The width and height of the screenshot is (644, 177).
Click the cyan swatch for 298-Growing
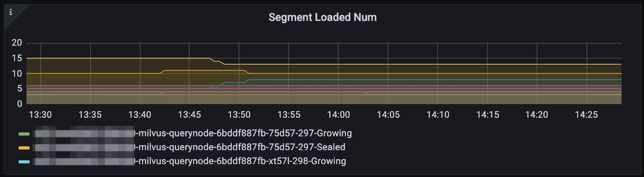point(24,162)
